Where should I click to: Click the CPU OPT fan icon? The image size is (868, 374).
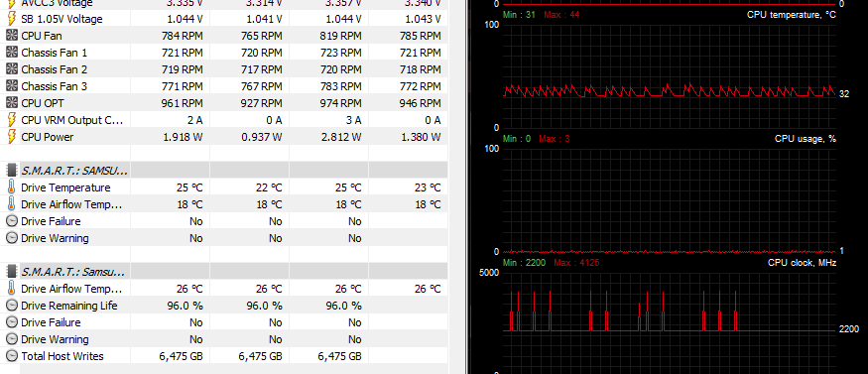11,103
